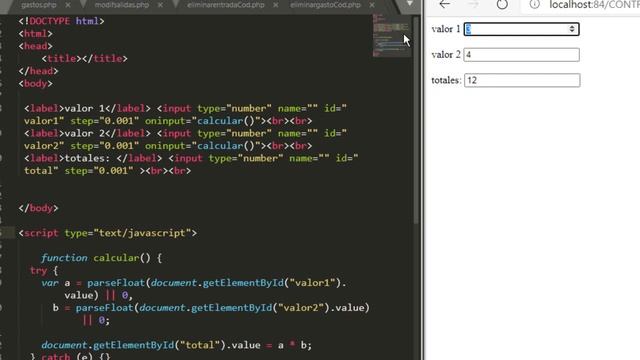The height and width of the screenshot is (360, 640).
Task: Click the 'totales:' label in browser
Action: pyautogui.click(x=446, y=80)
